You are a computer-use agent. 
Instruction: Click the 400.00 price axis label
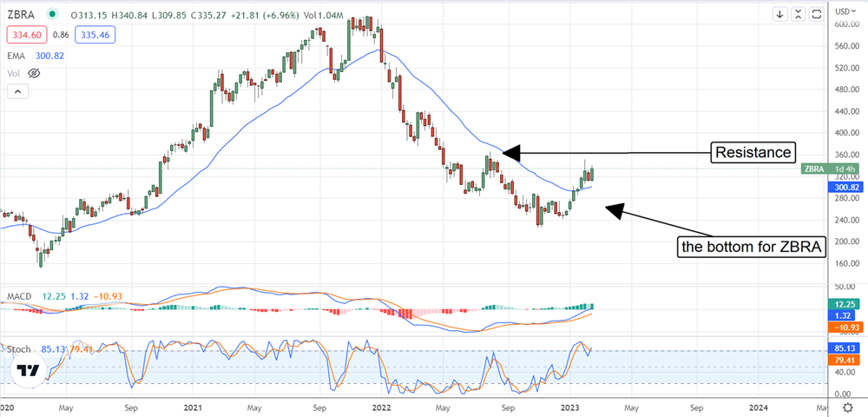pos(847,134)
